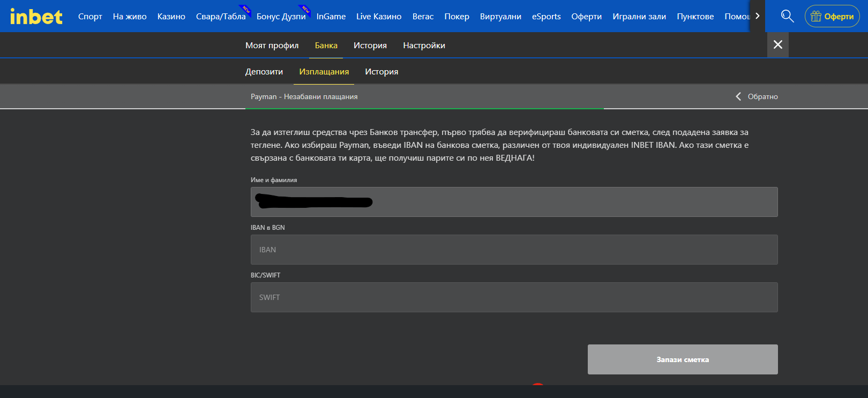
Task: Navigate to InGame
Action: pyautogui.click(x=331, y=17)
